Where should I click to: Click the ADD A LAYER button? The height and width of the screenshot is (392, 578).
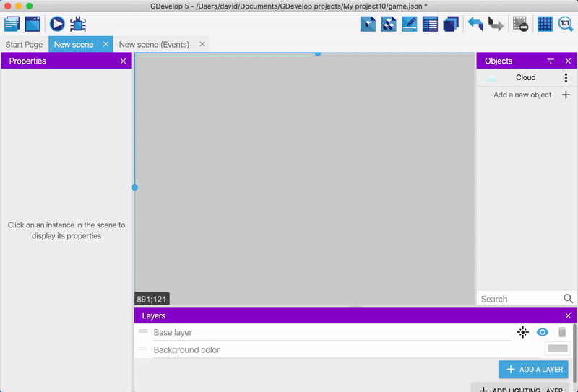pyautogui.click(x=533, y=369)
